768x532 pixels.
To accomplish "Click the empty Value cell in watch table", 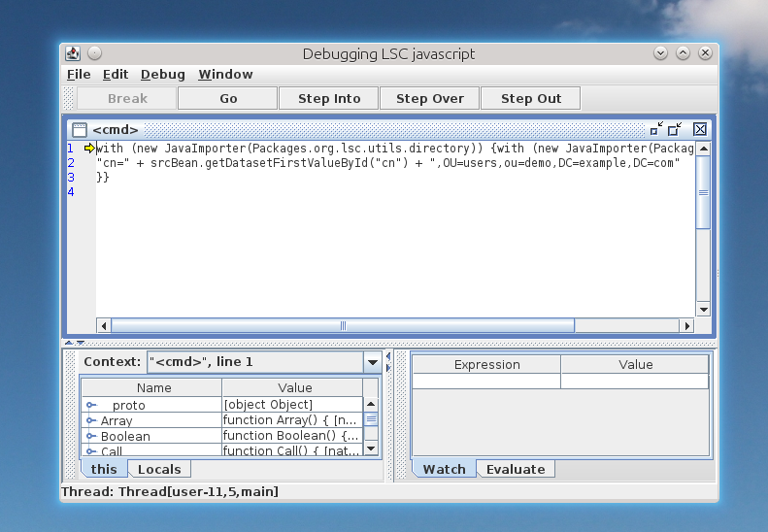I will tap(635, 382).
